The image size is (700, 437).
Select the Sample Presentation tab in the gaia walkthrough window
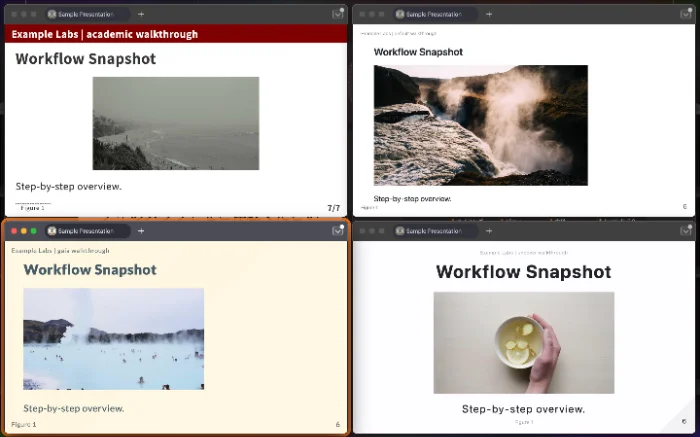pos(87,231)
